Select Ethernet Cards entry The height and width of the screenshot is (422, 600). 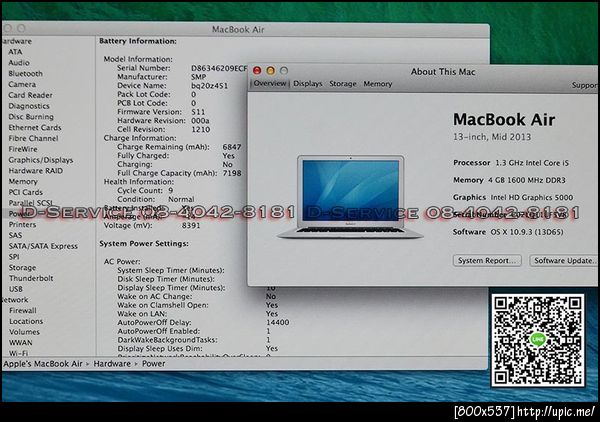coord(35,127)
